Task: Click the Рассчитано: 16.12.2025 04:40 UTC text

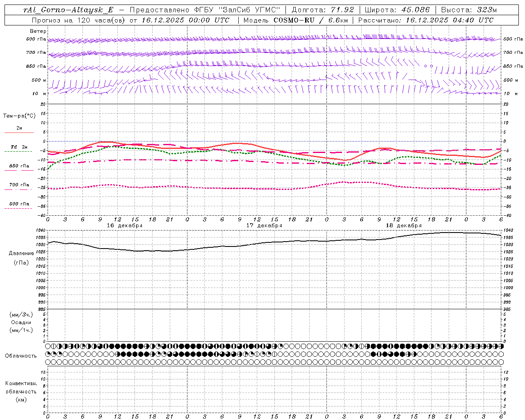Action: tap(426, 20)
